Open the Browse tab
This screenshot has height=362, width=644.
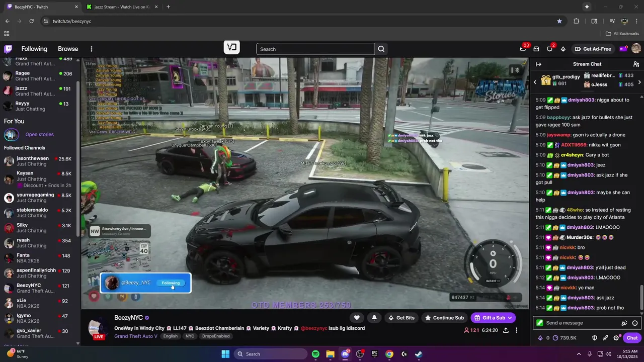[x=68, y=49]
